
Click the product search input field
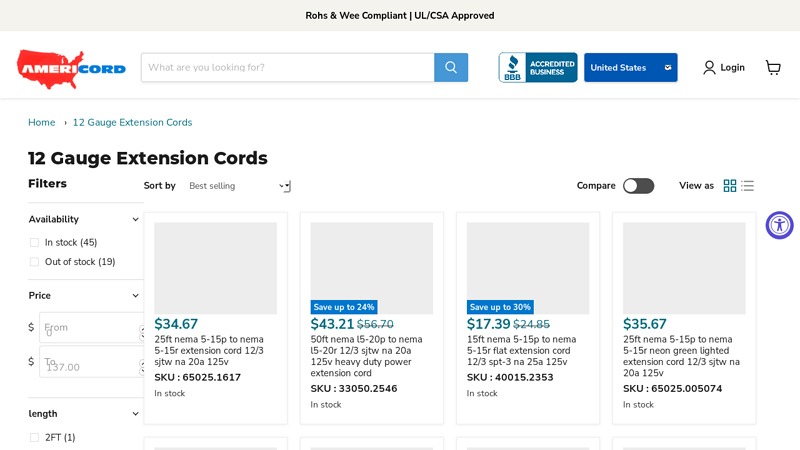click(x=288, y=68)
